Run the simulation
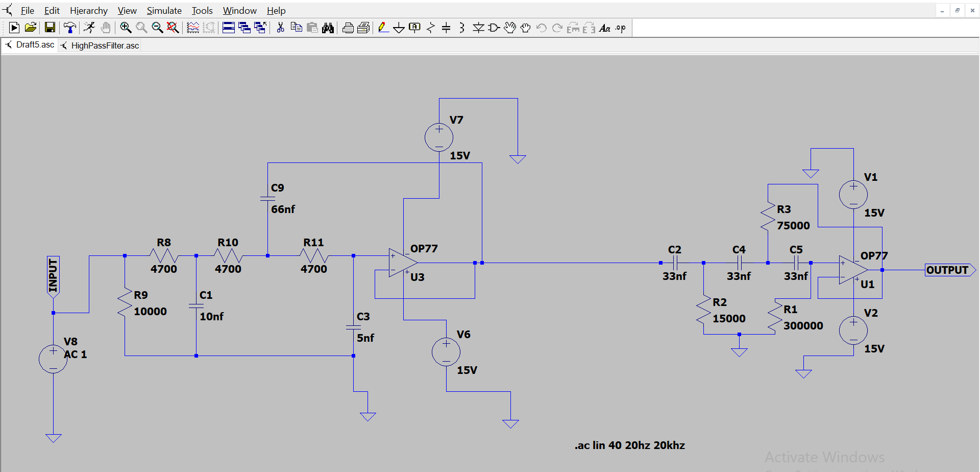 click(x=89, y=28)
